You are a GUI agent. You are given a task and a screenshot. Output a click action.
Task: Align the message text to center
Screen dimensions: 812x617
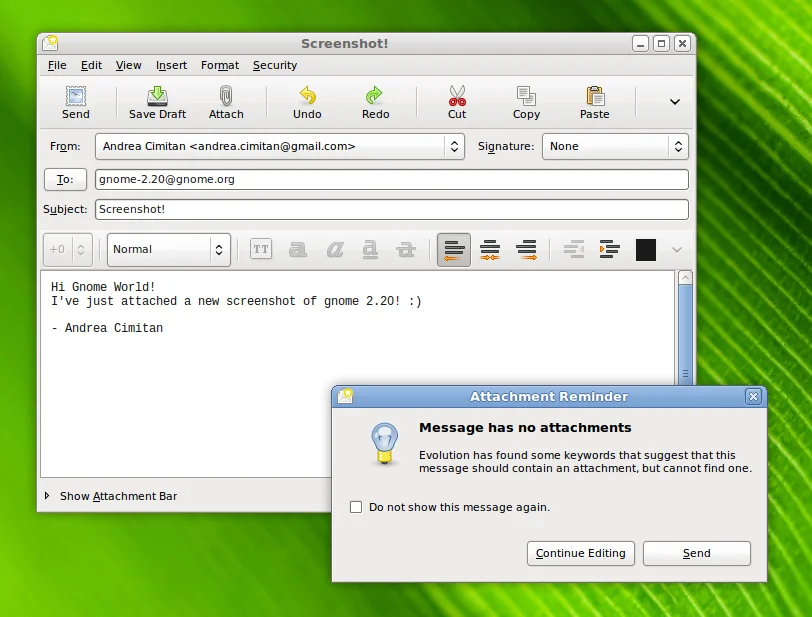489,249
